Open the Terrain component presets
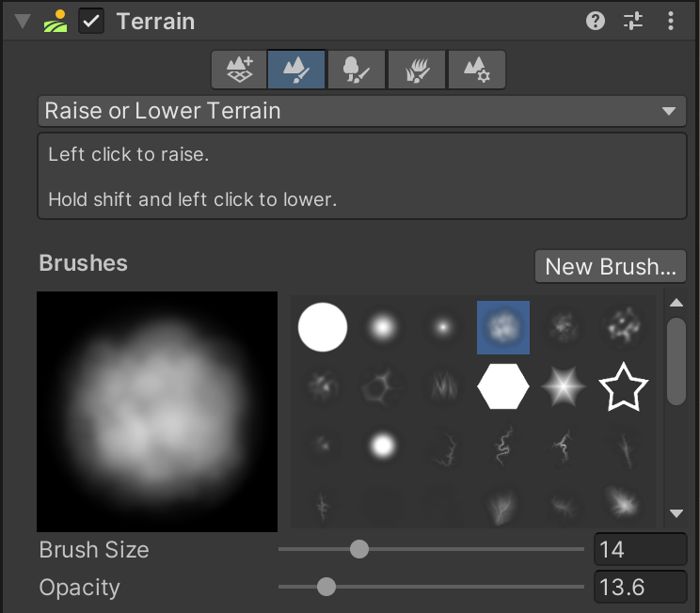The height and width of the screenshot is (613, 700). click(x=633, y=21)
